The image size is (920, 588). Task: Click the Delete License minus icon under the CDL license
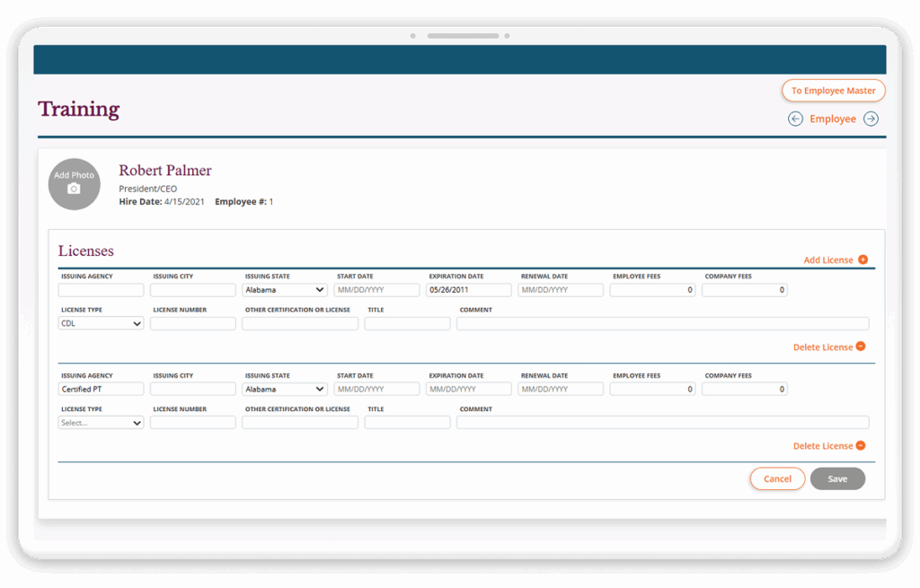(861, 347)
